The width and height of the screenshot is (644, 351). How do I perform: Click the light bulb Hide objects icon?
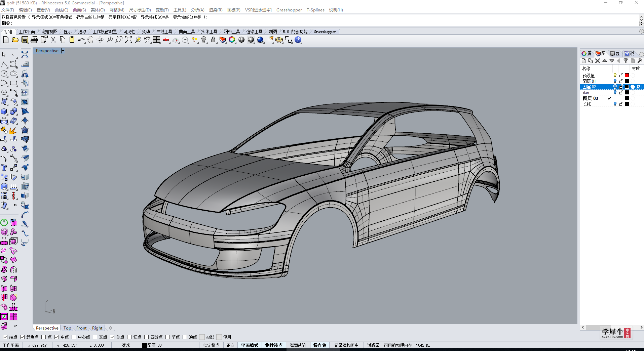click(x=204, y=40)
